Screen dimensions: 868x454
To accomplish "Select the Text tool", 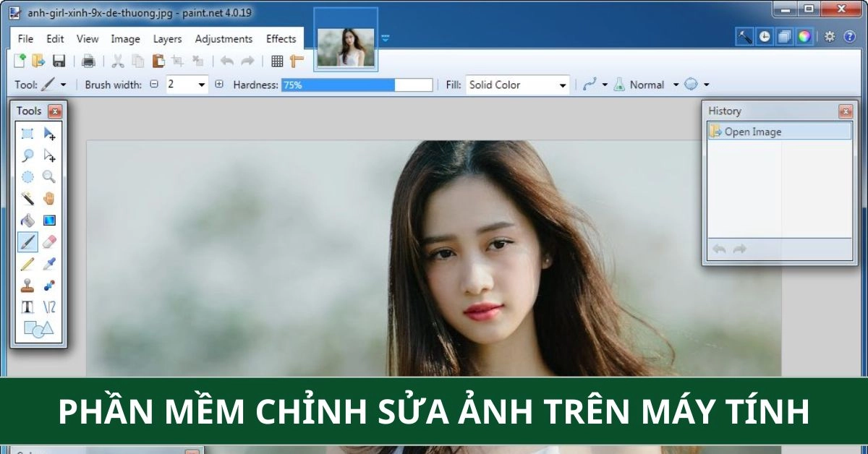I will 27,307.
